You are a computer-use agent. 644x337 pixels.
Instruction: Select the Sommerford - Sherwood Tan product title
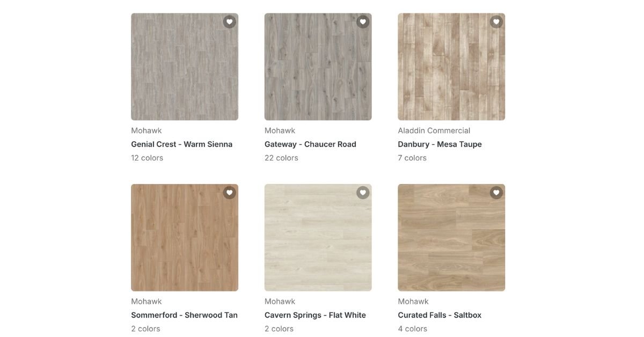click(185, 315)
